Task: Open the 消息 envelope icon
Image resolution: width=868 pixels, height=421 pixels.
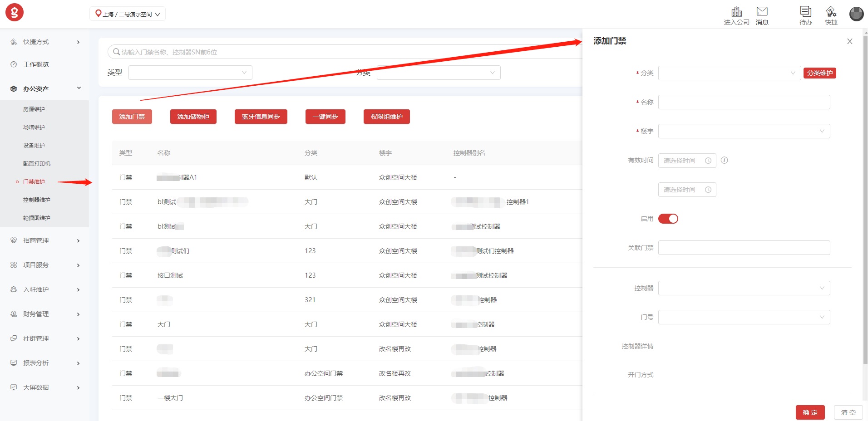Action: tap(762, 12)
